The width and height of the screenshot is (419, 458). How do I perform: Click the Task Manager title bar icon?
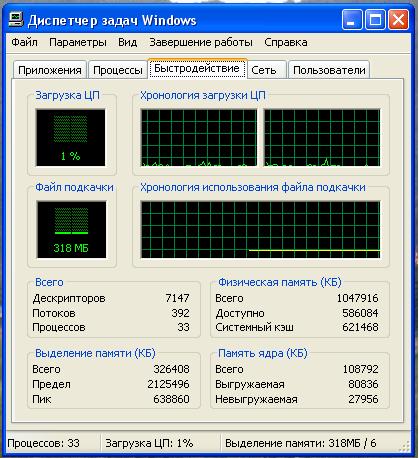click(x=16, y=20)
